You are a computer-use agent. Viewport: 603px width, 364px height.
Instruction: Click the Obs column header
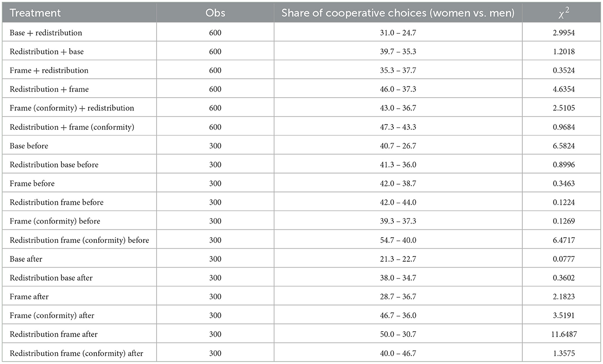tap(215, 13)
